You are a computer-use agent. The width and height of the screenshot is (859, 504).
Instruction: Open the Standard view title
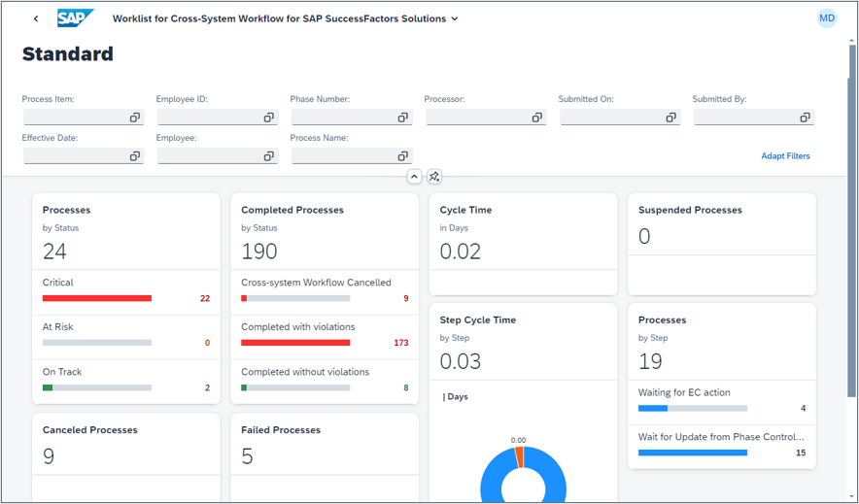tap(68, 53)
